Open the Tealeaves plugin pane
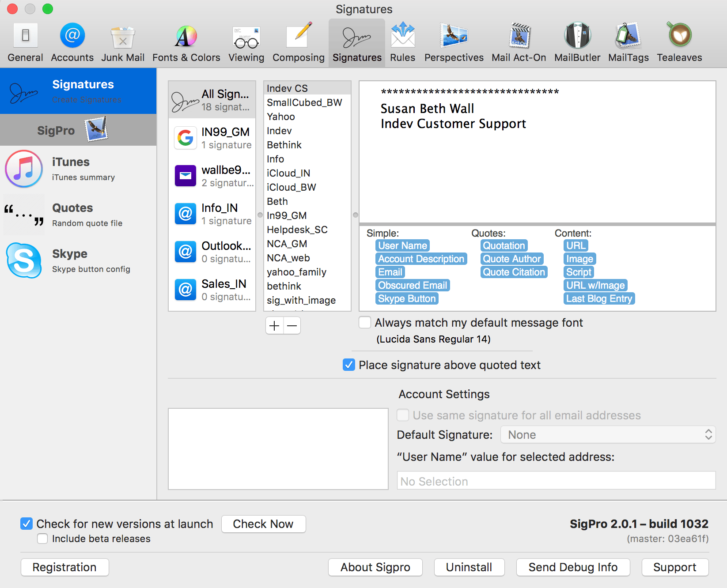The width and height of the screenshot is (727, 588). (x=679, y=43)
